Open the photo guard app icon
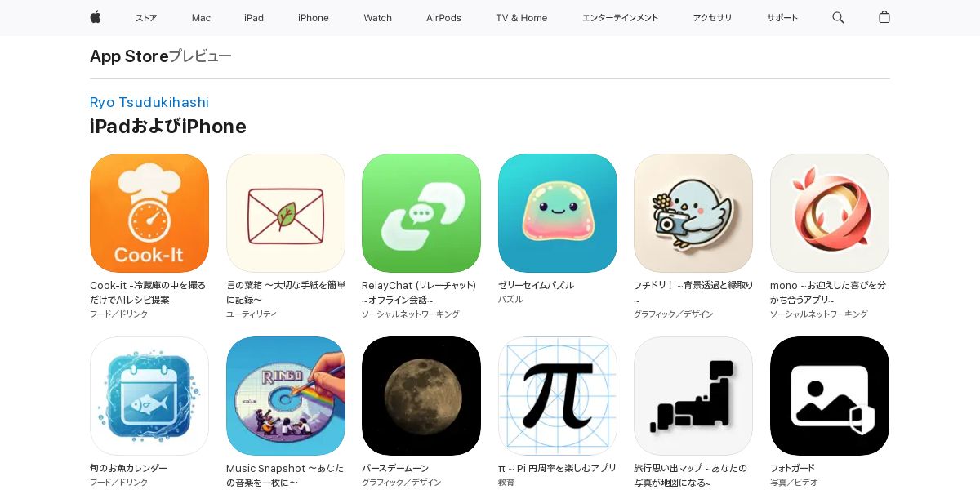This screenshot has width=980, height=490. pyautogui.click(x=830, y=396)
